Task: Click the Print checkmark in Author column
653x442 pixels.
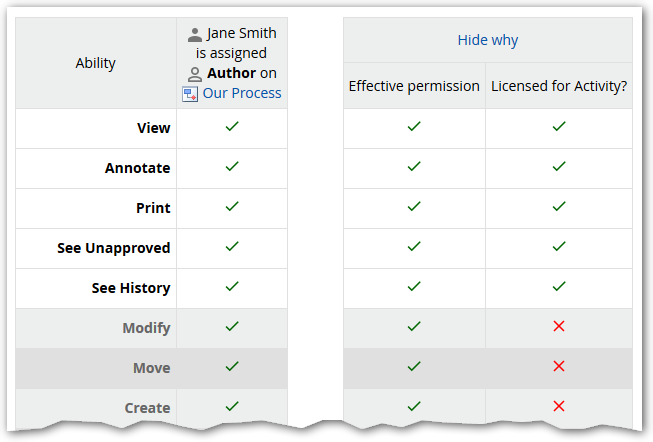Action: coord(232,207)
